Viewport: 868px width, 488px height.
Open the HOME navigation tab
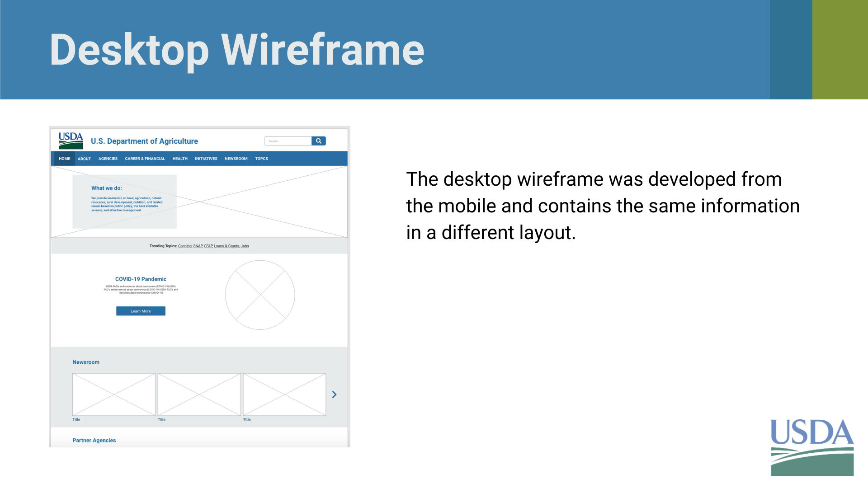coord(64,159)
